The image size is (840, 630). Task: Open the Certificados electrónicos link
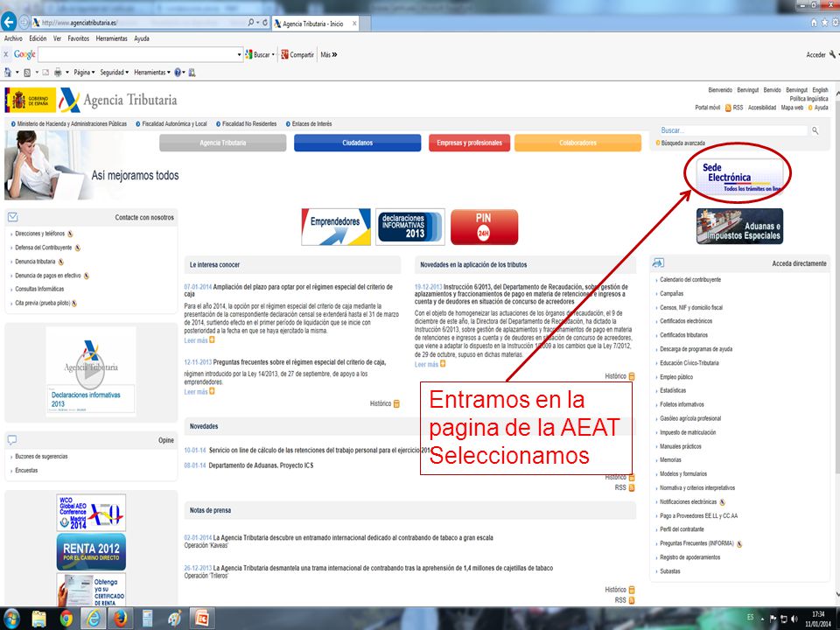click(x=686, y=321)
